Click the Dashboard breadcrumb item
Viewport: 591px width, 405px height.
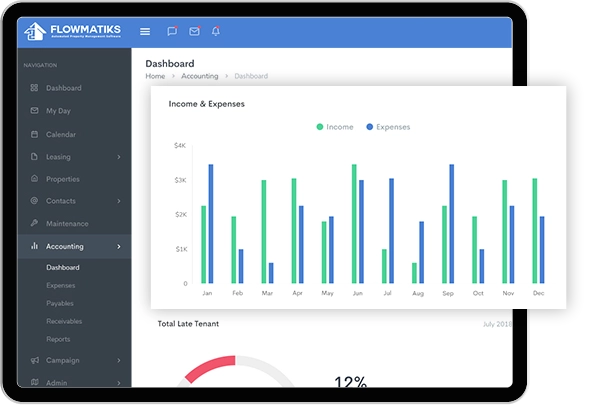click(251, 76)
